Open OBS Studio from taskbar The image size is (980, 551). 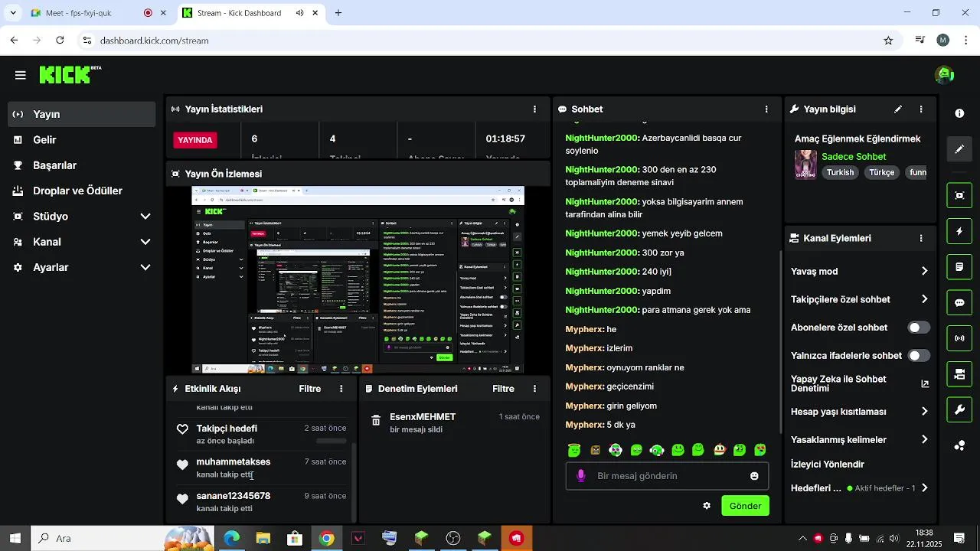(x=452, y=539)
